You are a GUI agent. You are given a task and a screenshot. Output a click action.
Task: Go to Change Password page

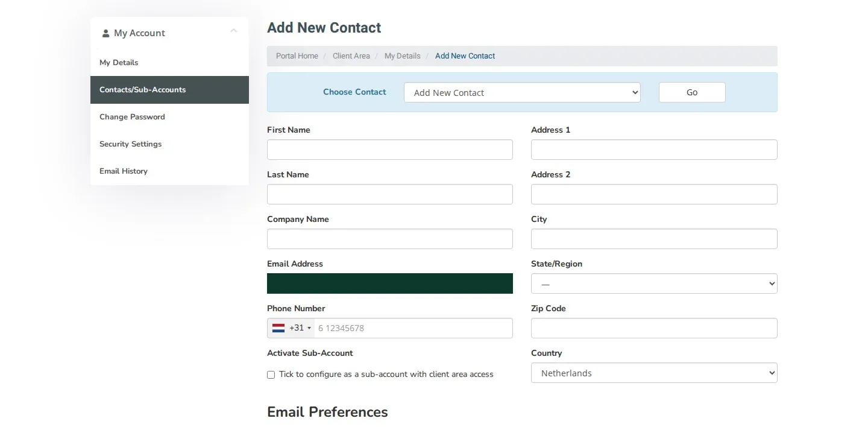point(169,117)
